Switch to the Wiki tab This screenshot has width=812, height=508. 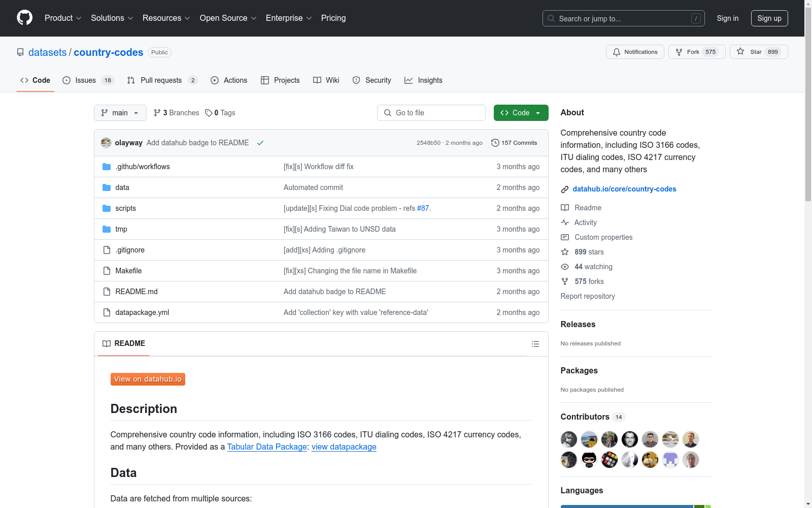click(x=326, y=80)
